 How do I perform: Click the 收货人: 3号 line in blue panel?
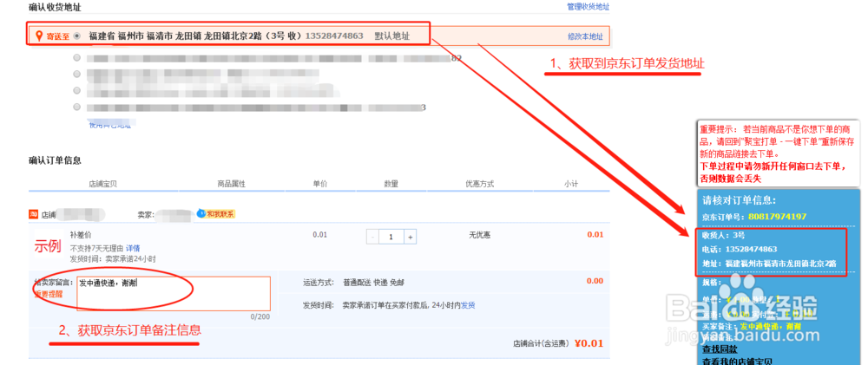pos(723,234)
